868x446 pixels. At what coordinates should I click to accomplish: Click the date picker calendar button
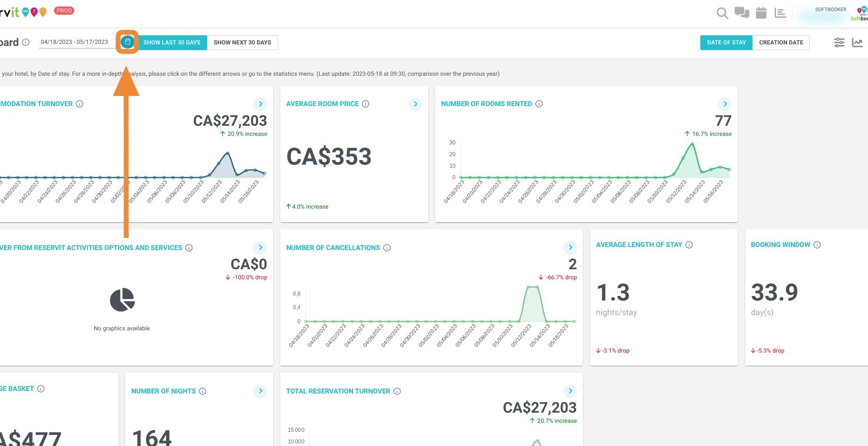coord(127,42)
